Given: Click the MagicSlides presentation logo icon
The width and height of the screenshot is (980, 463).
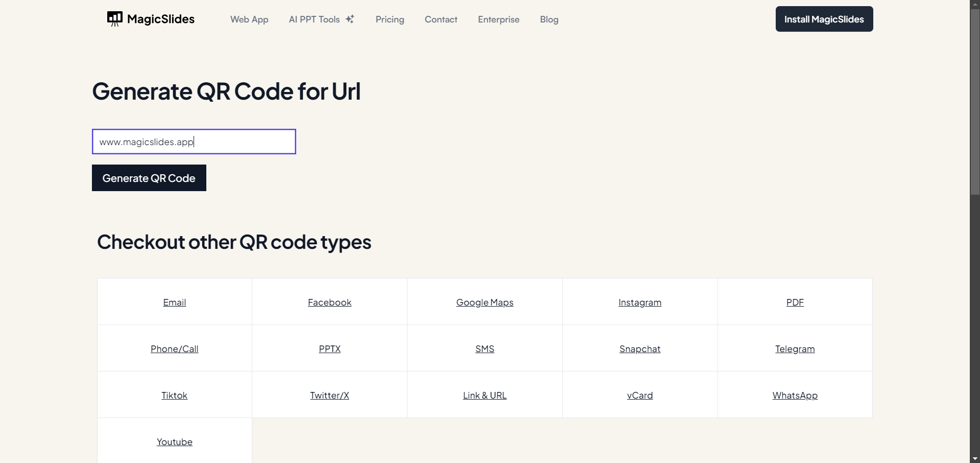Looking at the screenshot, I should pyautogui.click(x=114, y=19).
